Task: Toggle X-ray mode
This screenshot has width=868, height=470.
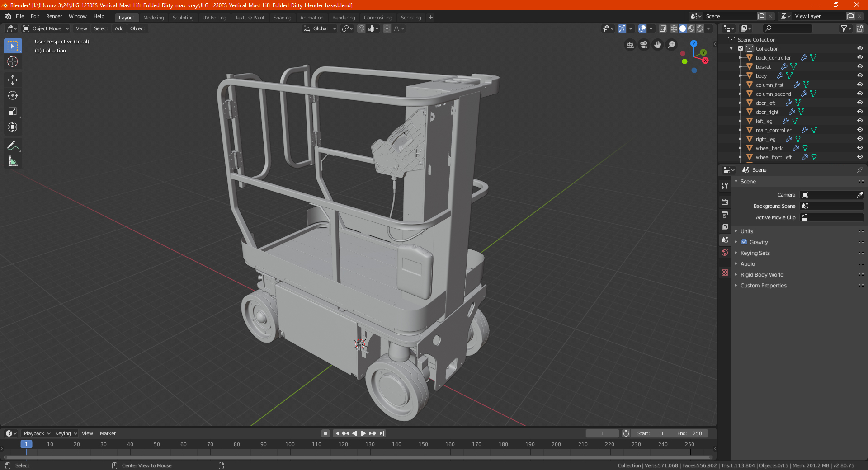Action: click(663, 28)
